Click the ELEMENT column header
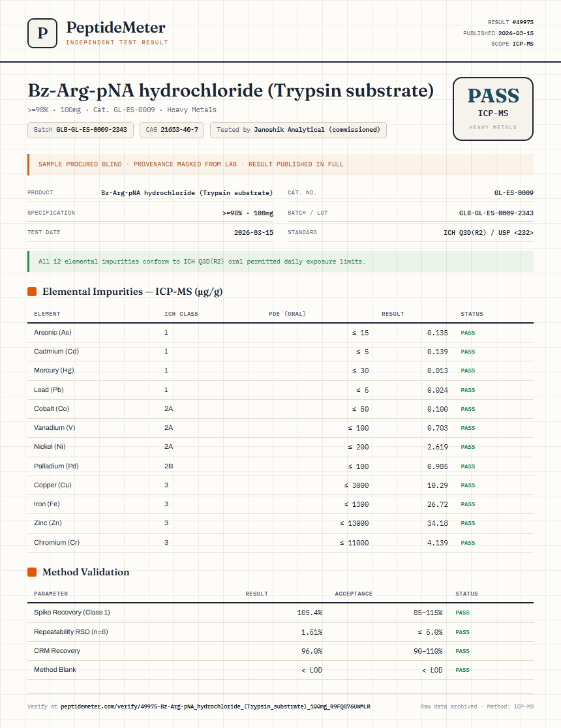The image size is (561, 728). click(x=47, y=314)
